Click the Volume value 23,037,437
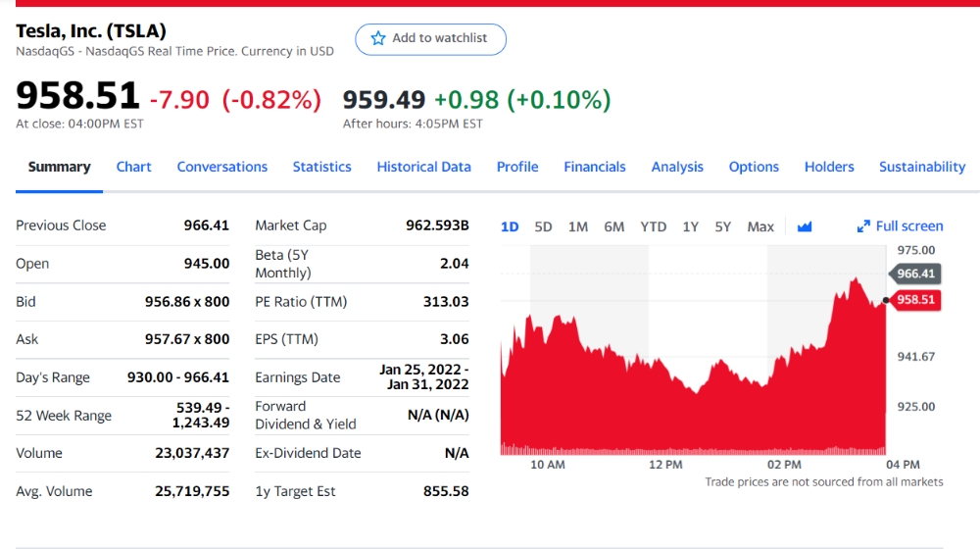 [x=192, y=453]
